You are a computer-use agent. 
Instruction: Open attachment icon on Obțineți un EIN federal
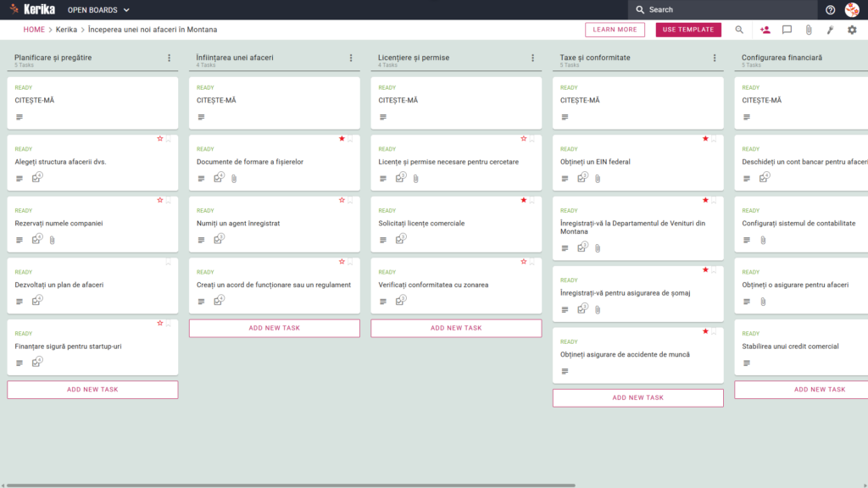coord(598,179)
